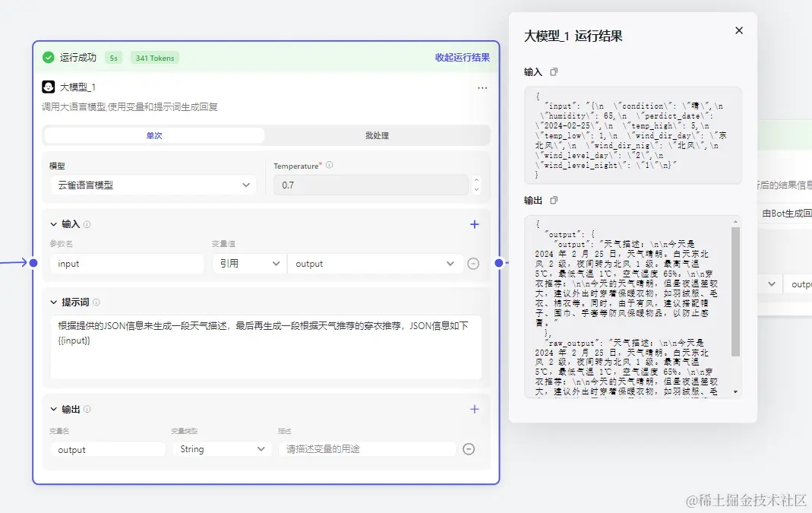Click the node's left input connector dot
The image size is (812, 513).
(33, 263)
